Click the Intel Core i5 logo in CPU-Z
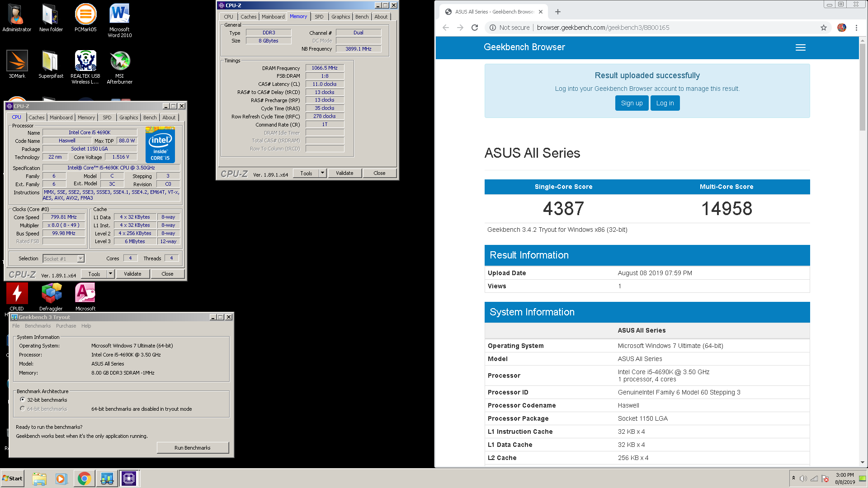 [160, 145]
